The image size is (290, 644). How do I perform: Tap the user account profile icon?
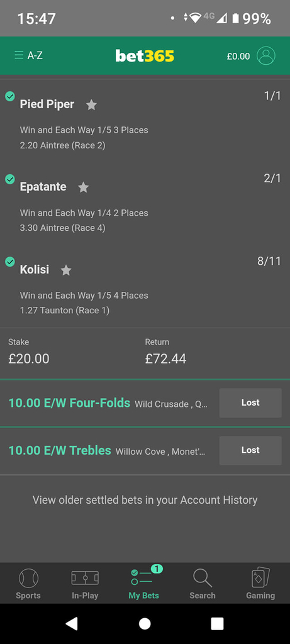265,55
